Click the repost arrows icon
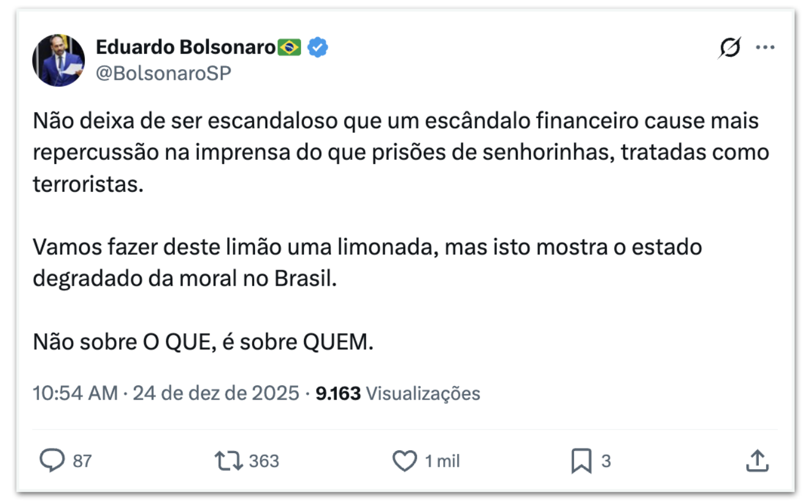 point(228,461)
